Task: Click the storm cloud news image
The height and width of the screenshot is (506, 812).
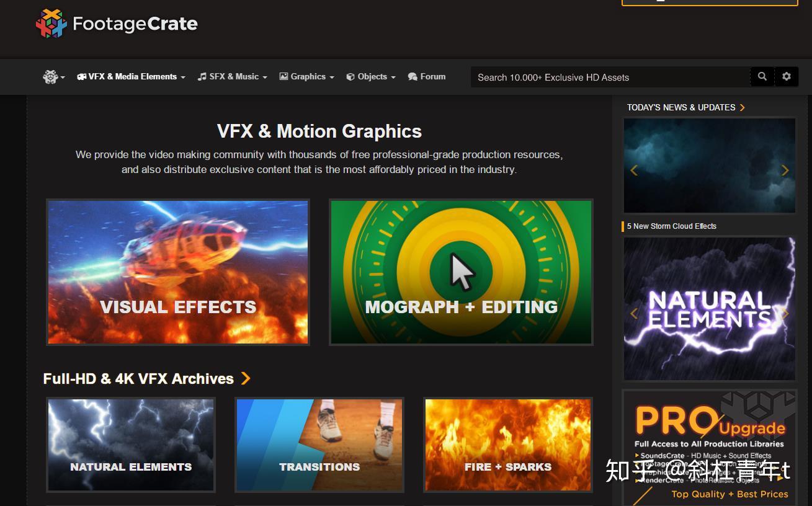Action: 710,166
